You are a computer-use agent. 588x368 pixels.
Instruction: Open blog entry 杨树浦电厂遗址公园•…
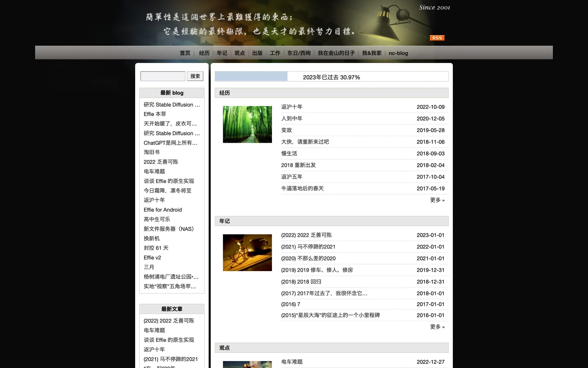pos(171,277)
